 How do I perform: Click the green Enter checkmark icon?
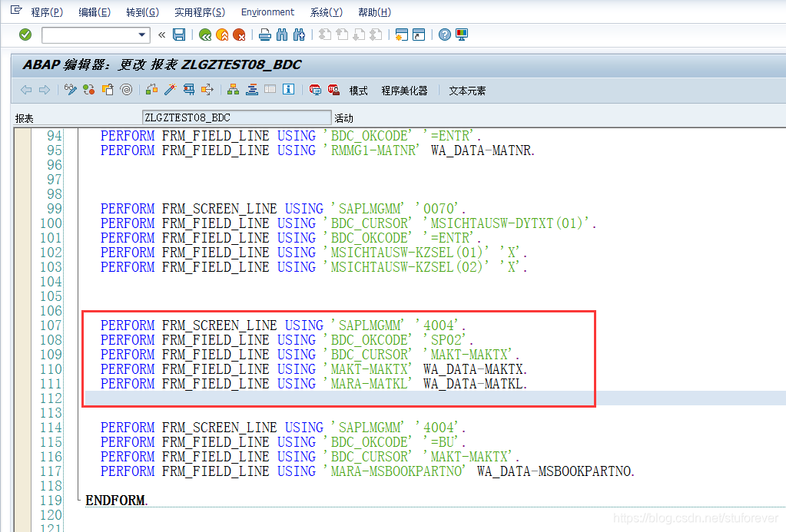(x=25, y=35)
